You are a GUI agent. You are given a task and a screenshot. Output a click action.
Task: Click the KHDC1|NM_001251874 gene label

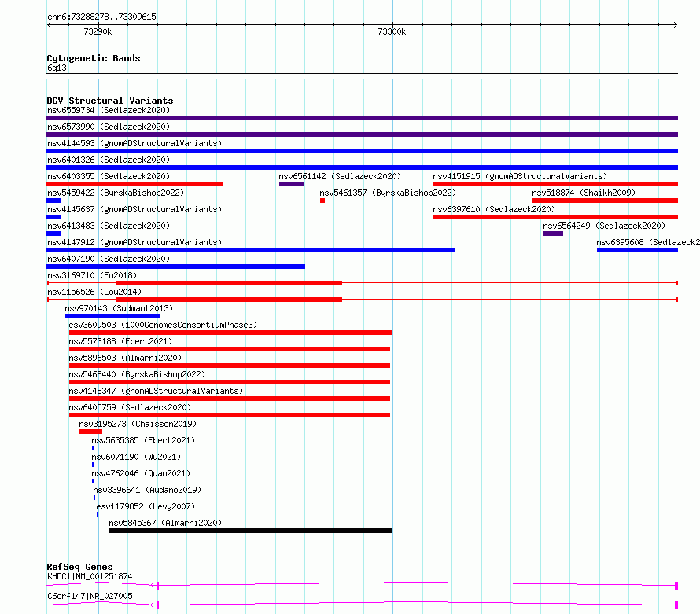90,576
